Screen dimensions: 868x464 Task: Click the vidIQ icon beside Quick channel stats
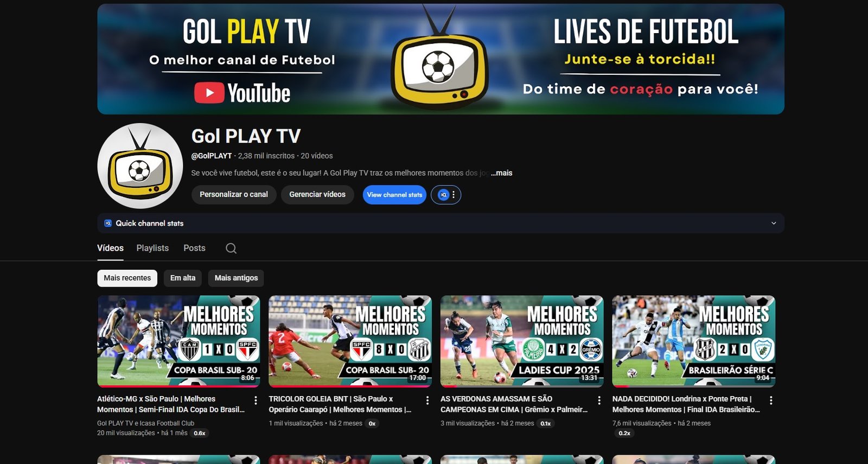click(108, 223)
